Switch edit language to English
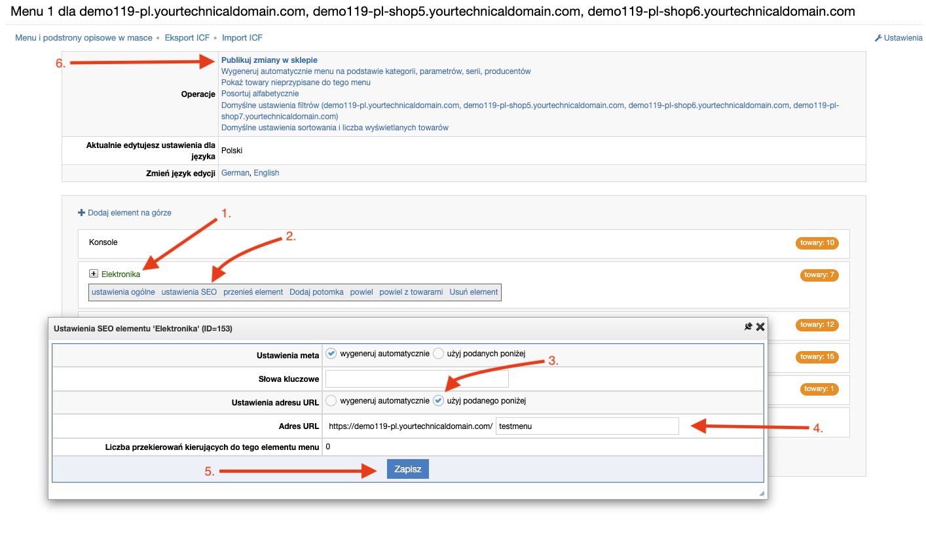The width and height of the screenshot is (926, 560). (267, 173)
